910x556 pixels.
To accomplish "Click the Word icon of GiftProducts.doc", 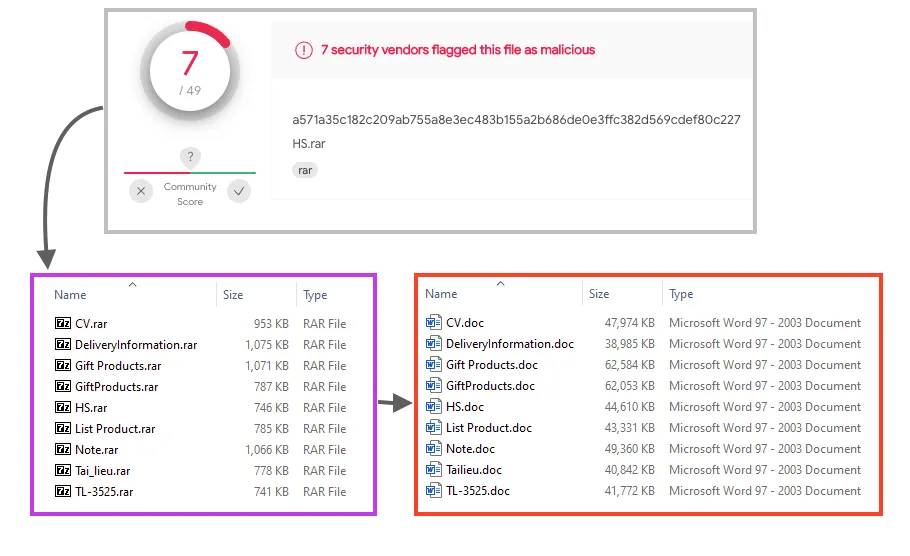I will [434, 385].
